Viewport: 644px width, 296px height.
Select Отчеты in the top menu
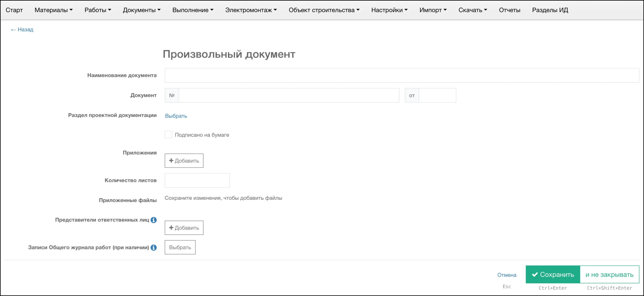click(509, 10)
